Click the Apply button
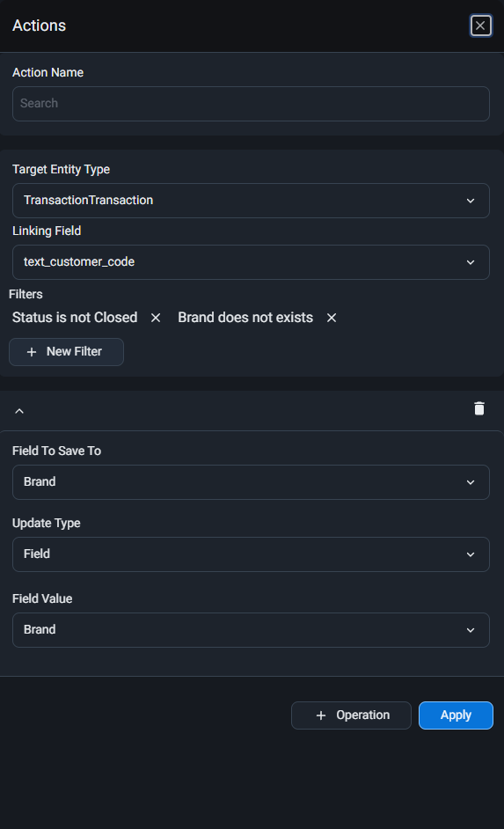Screen dimensions: 504x829 point(456,715)
